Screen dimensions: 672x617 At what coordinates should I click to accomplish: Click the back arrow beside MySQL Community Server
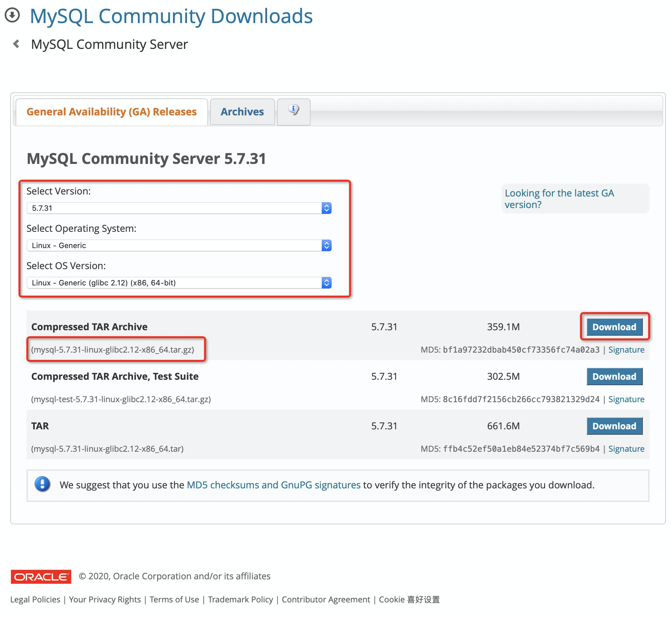[16, 44]
